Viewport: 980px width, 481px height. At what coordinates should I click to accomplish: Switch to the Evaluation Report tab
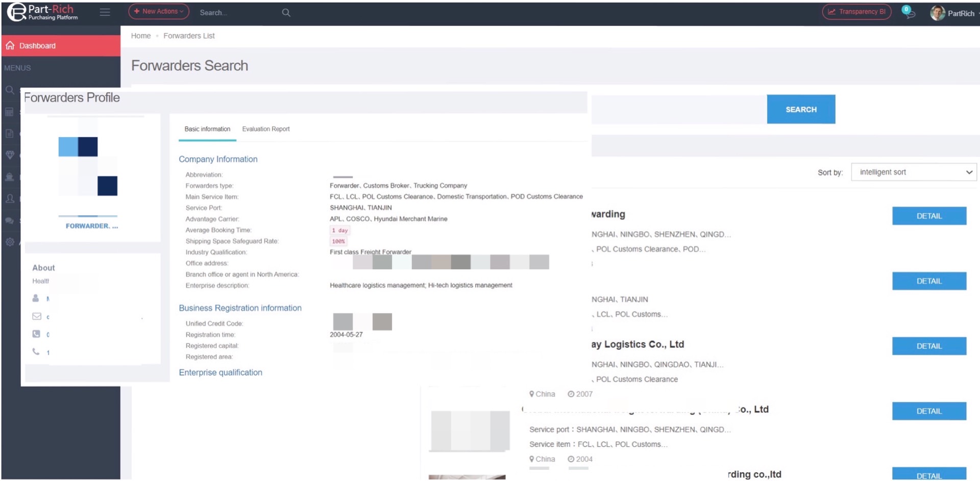coord(265,129)
